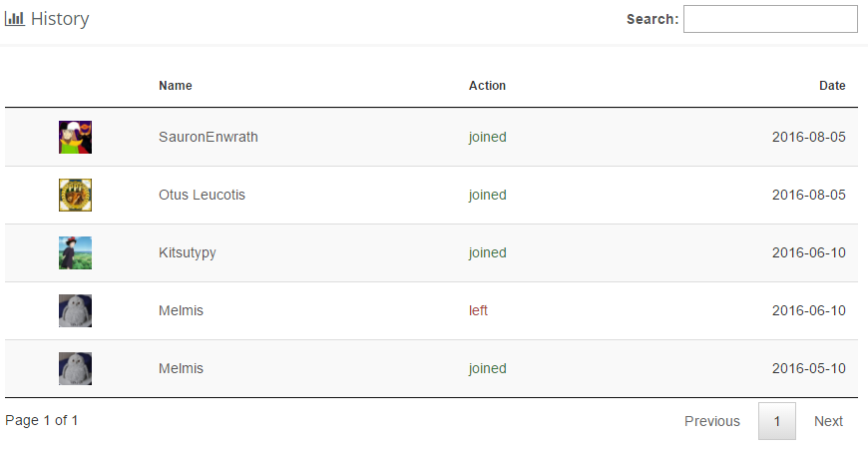Viewport: 868px width, 454px height.
Task: Click Melmis name in the 'left' row
Action: tap(181, 310)
